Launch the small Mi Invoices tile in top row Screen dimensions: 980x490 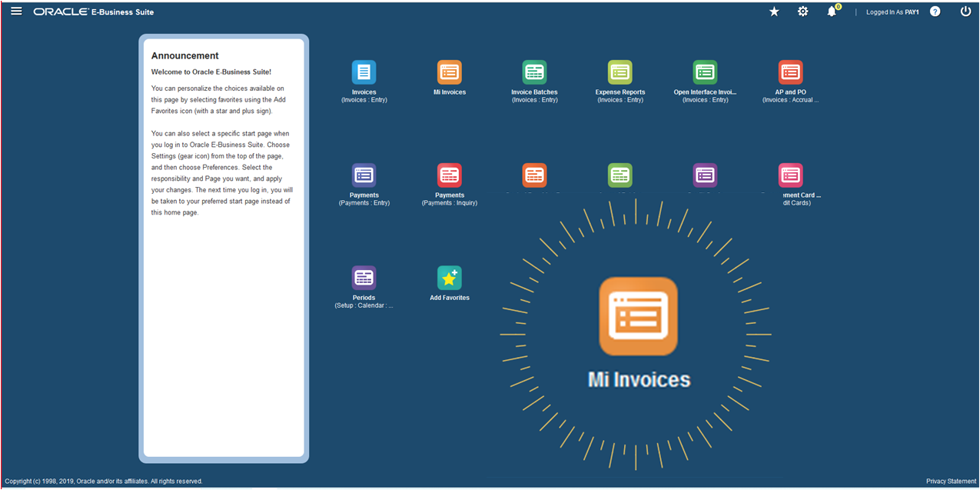pos(450,72)
